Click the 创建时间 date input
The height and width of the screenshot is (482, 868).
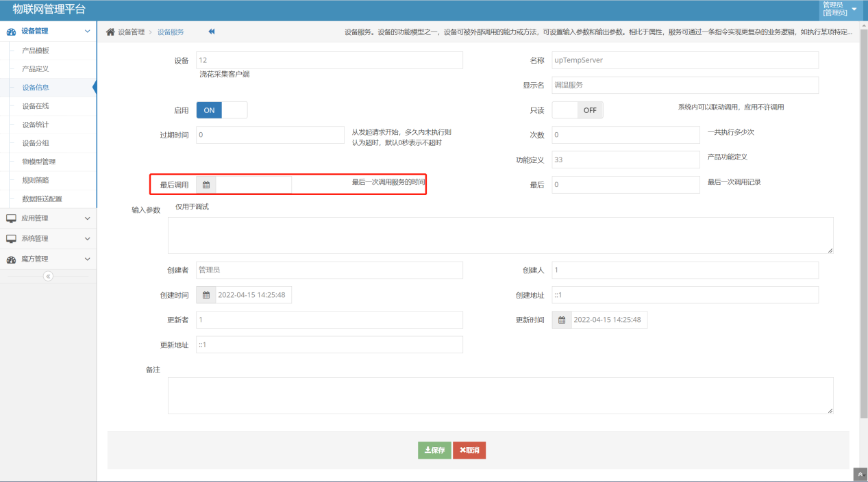point(253,295)
